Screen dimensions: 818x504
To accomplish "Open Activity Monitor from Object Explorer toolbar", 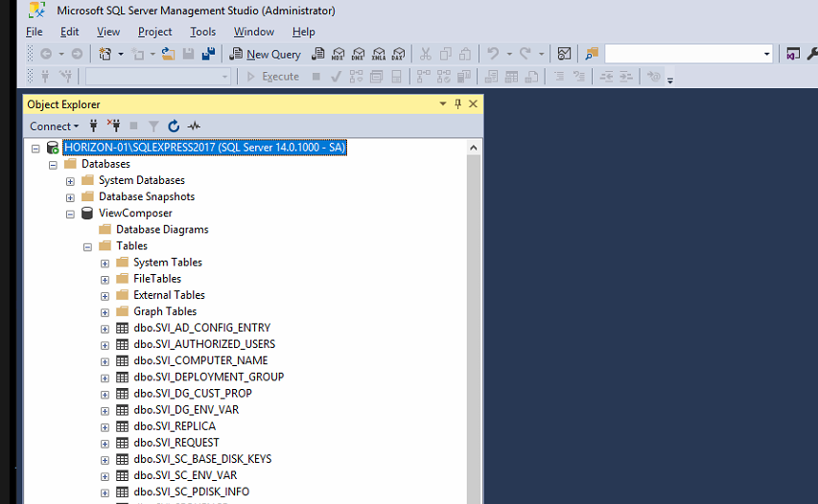I will click(x=194, y=126).
